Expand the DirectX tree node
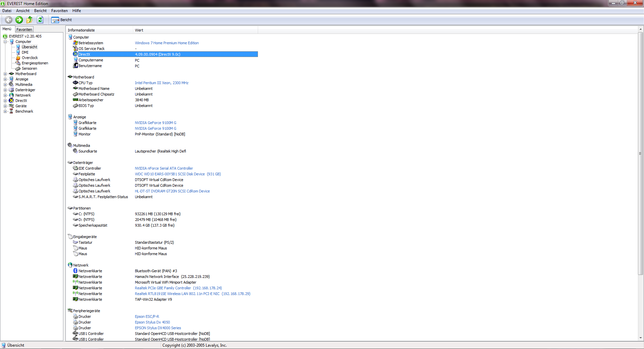Screen dimensions: 644x349 pyautogui.click(x=5, y=101)
